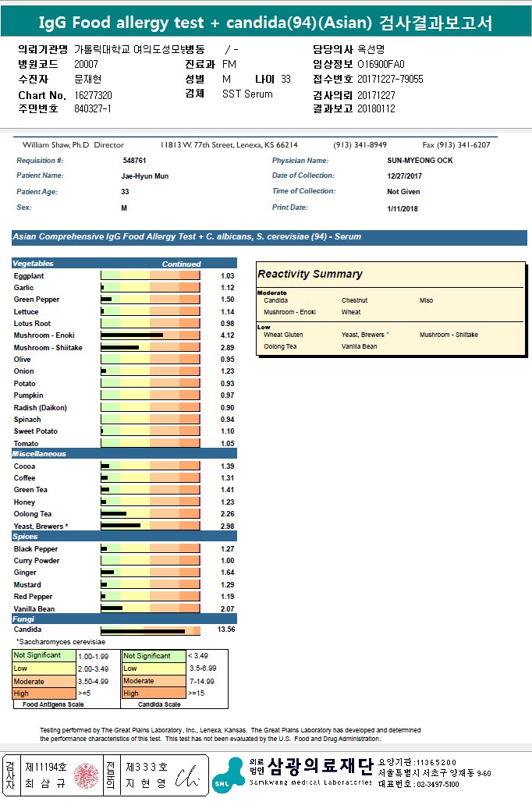Select the Coffee value 1.31
This screenshot has width=532, height=805.
(228, 478)
